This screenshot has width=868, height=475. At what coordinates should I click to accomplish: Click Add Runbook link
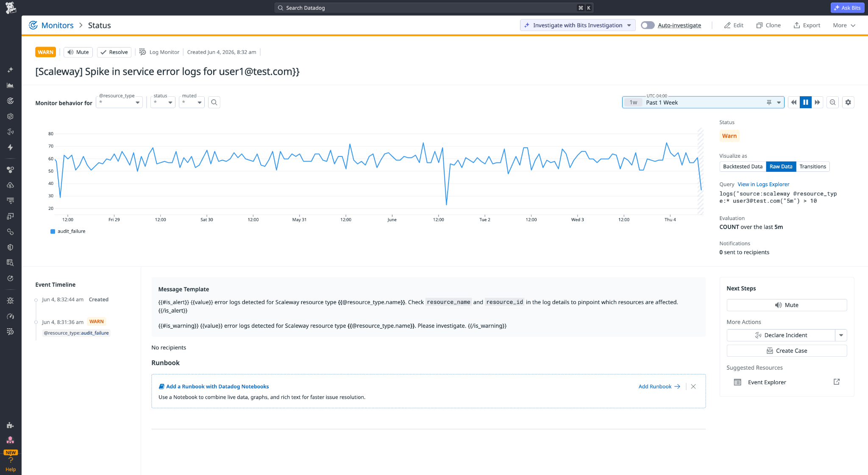659,386
